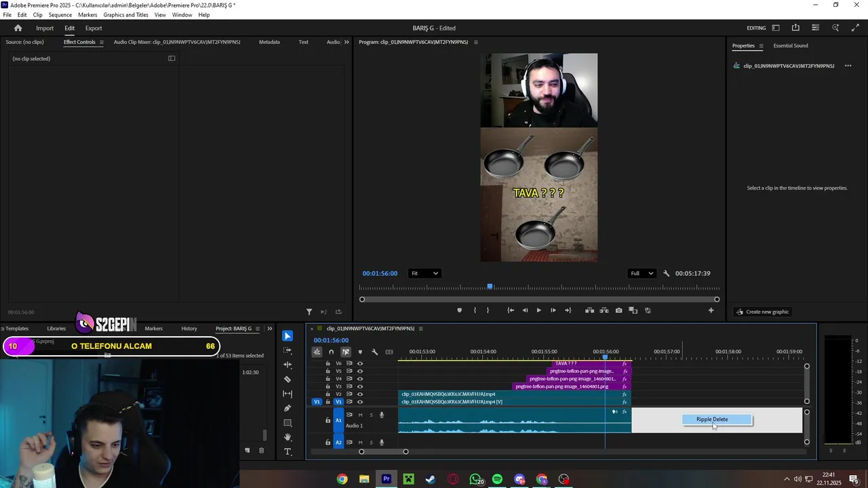The height and width of the screenshot is (488, 868).
Task: Select the Track Select Forward tool
Action: click(288, 350)
